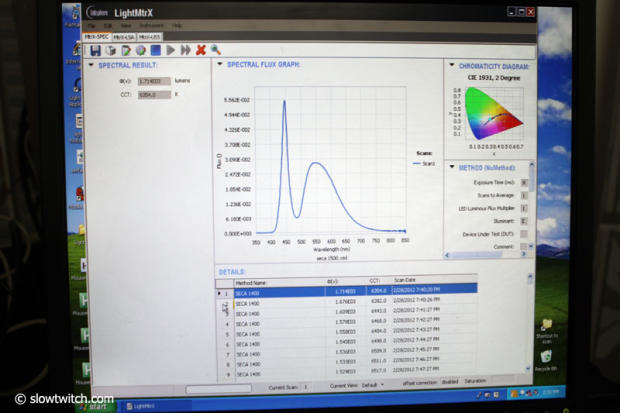Viewport: 620px width, 413px height.
Task: Click the double-arrow continuous scan icon
Action: 186,50
